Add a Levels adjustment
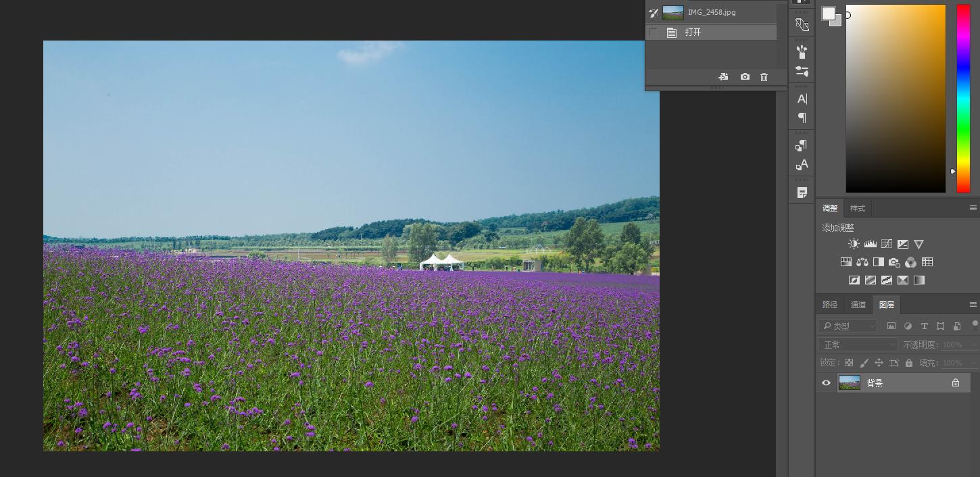 pyautogui.click(x=870, y=244)
